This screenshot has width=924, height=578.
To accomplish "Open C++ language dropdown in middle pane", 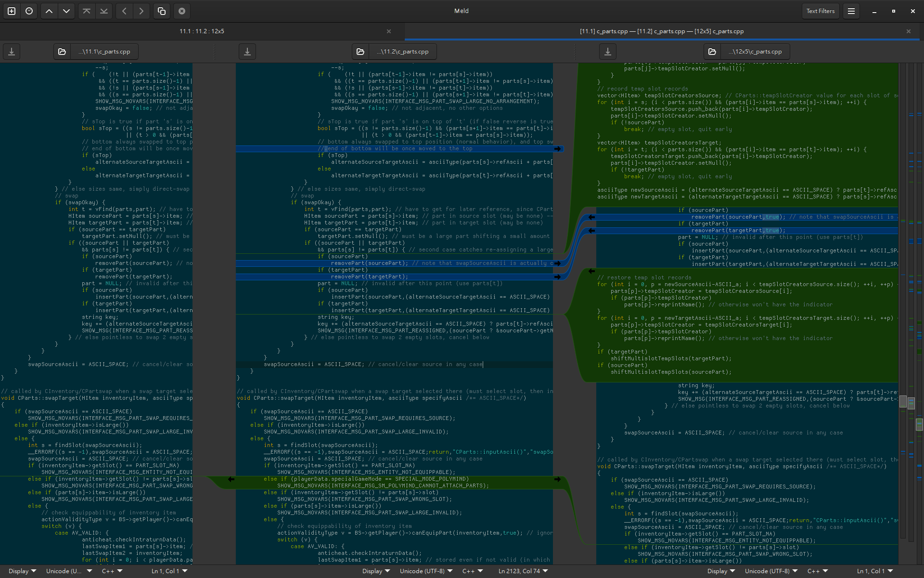I will (473, 571).
